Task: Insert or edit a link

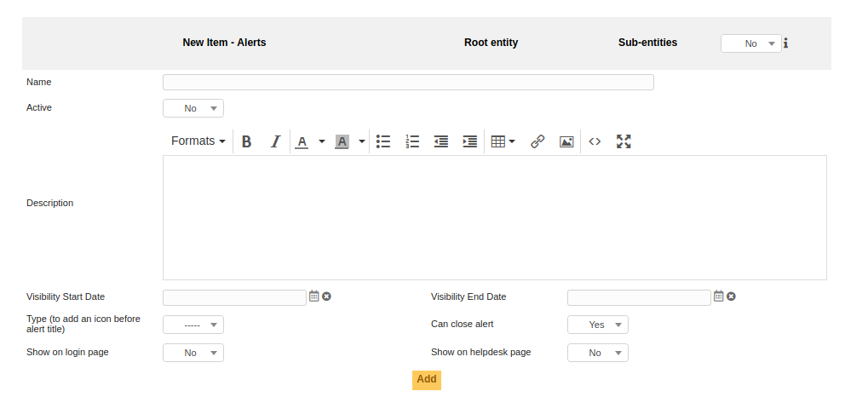Action: tap(537, 141)
